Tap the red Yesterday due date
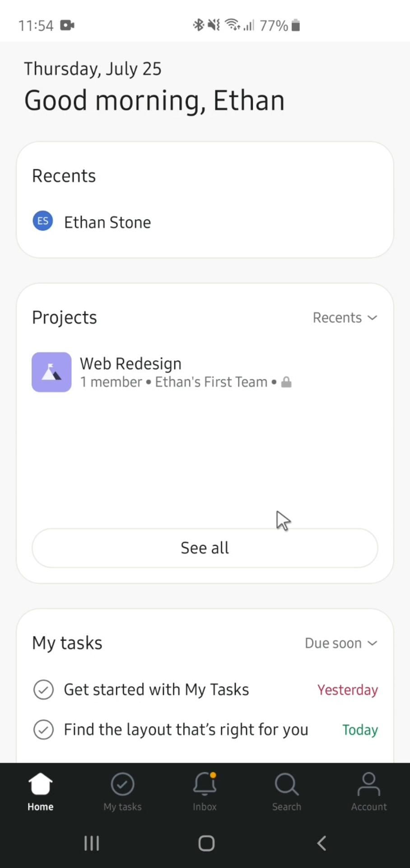 coord(347,690)
